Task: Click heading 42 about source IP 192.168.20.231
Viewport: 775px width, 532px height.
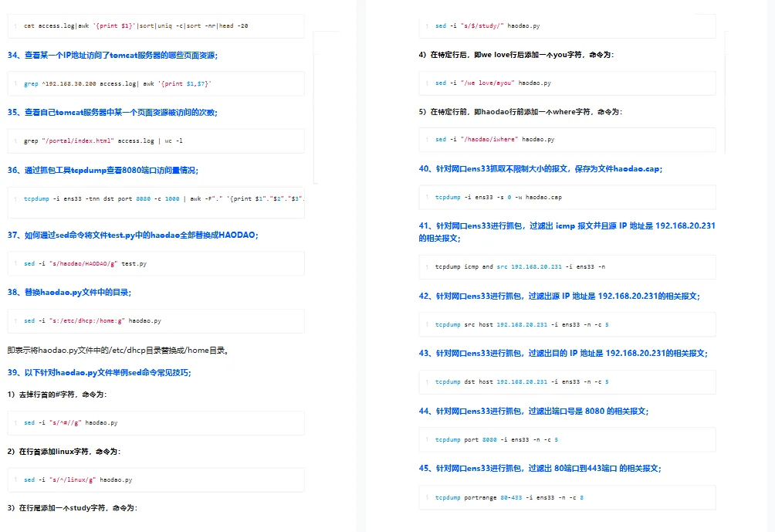Action: point(559,296)
